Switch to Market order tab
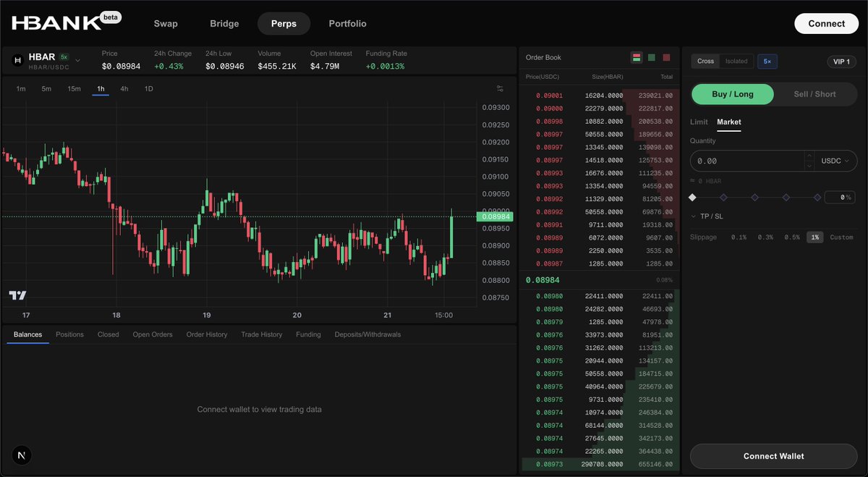 (x=729, y=122)
